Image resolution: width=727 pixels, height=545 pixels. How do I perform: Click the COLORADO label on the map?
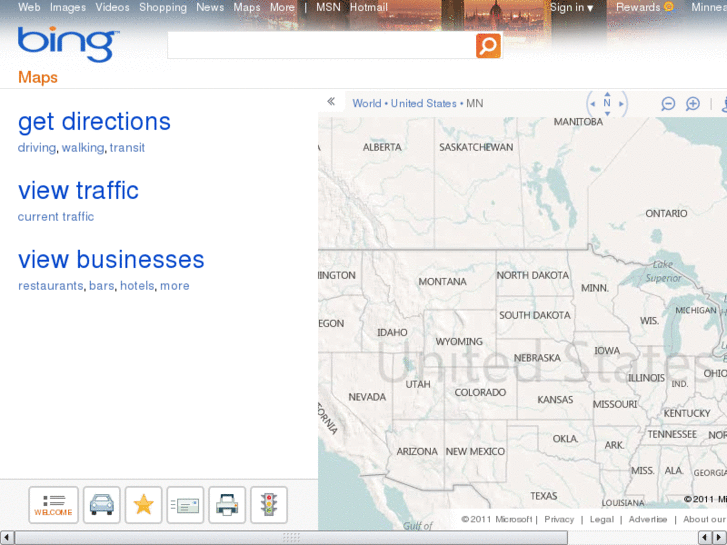pos(480,392)
